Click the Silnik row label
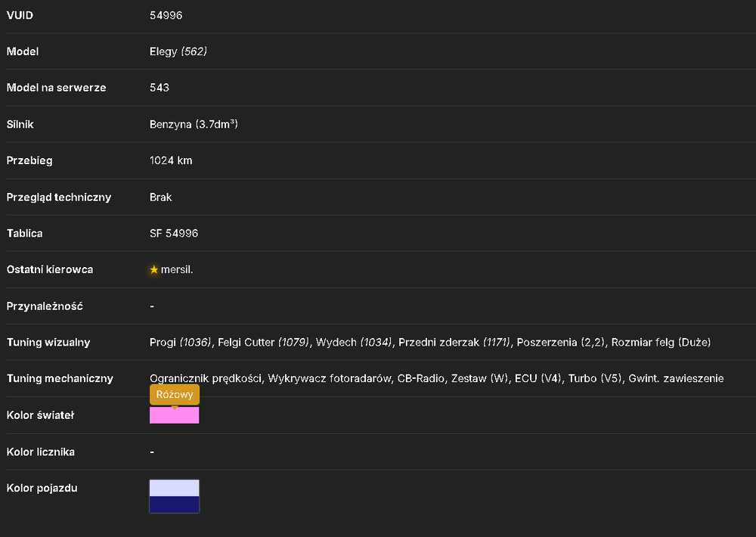Viewport: 756px width, 537px height. tap(20, 125)
